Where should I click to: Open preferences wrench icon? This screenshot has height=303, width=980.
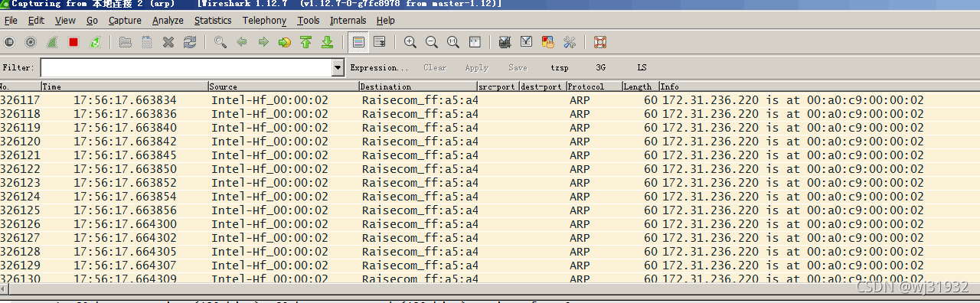click(x=569, y=42)
